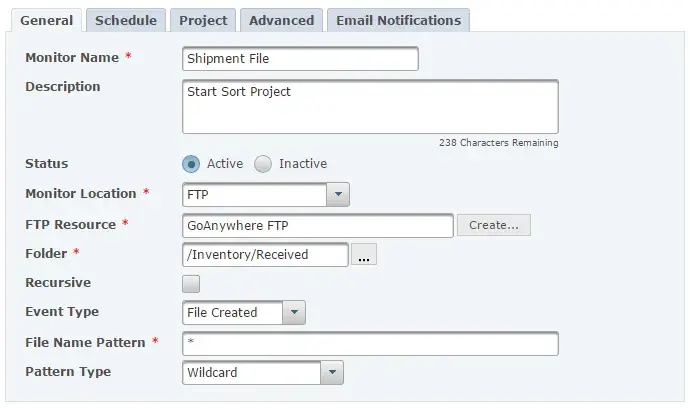Expand the Event Type dropdown
The height and width of the screenshot is (408, 690).
243,313
